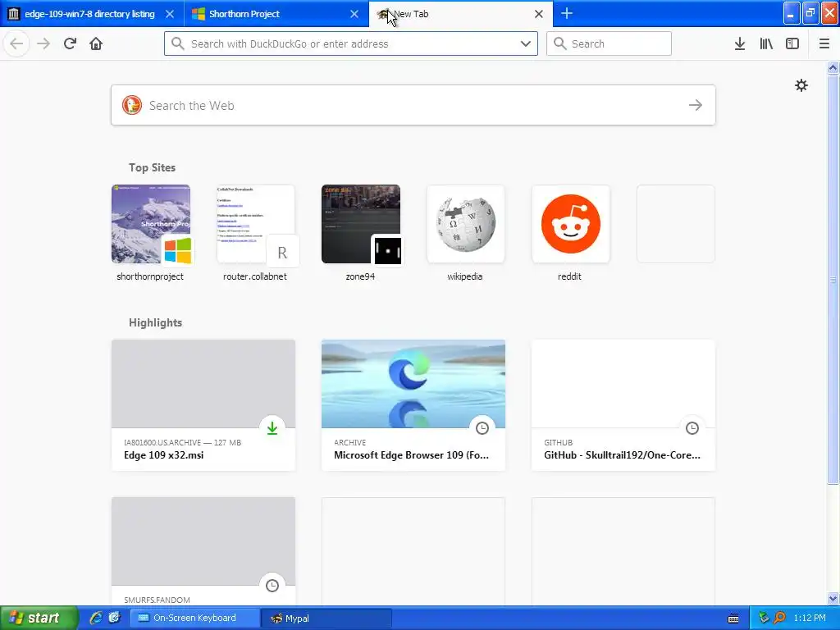Click the Top Sites section heading
Screen dimensions: 840x630
[x=152, y=167]
